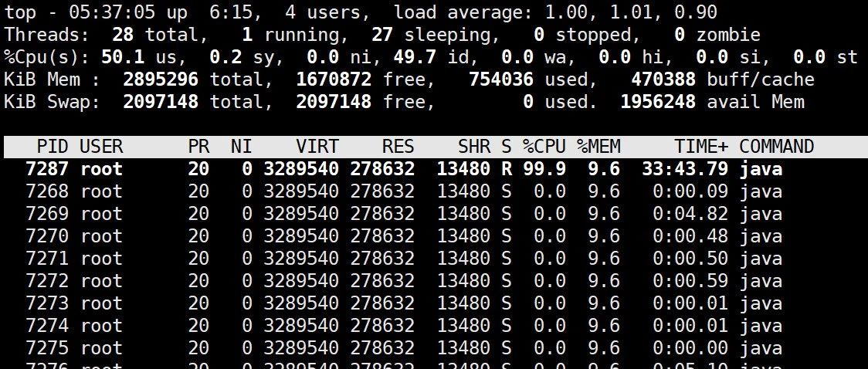Select thread PID 7275
This screenshot has width=868, height=369.
pos(434,348)
